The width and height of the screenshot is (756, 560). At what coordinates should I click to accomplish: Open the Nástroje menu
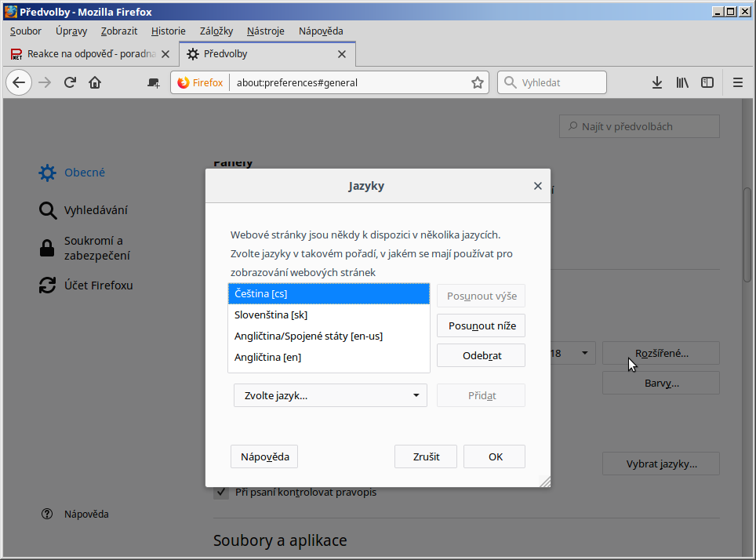pyautogui.click(x=266, y=31)
